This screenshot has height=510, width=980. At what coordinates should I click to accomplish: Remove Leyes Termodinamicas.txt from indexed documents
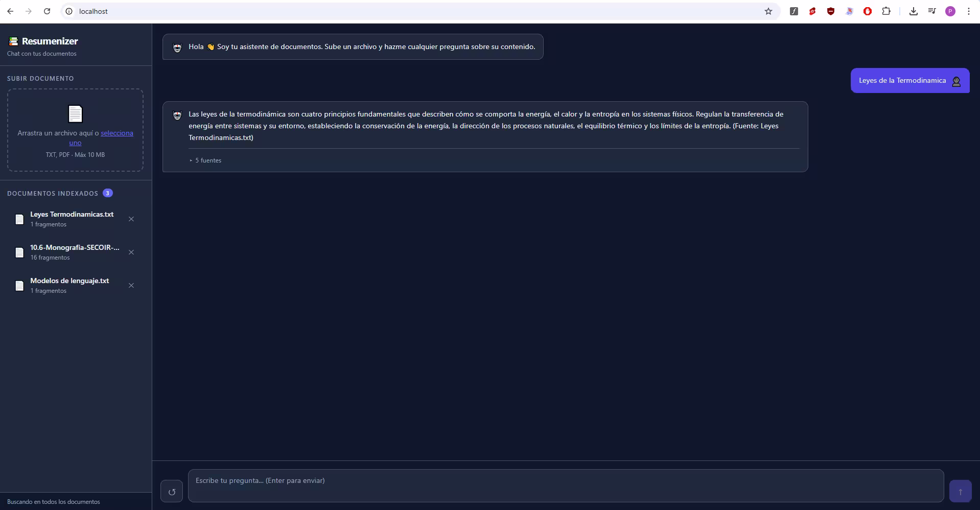tap(131, 219)
